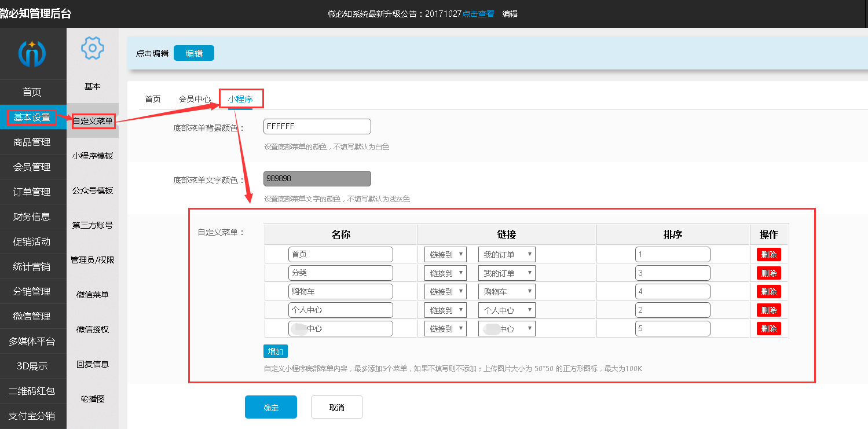Click the 排序 field of the 首页 row

[672, 254]
